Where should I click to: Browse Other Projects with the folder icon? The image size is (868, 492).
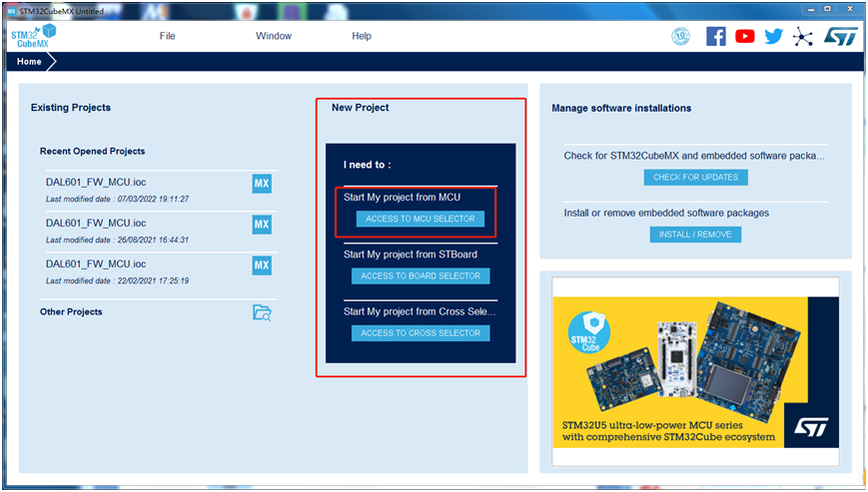pyautogui.click(x=262, y=312)
